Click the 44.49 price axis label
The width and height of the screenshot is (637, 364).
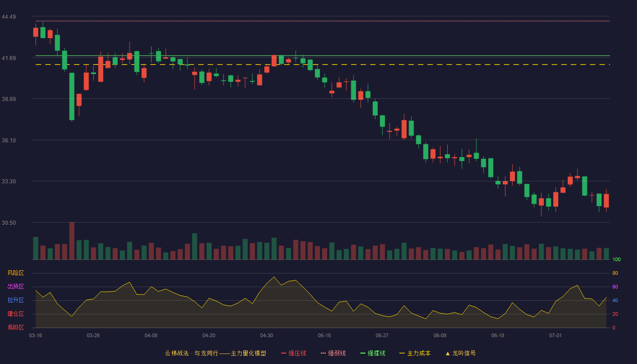click(9, 17)
